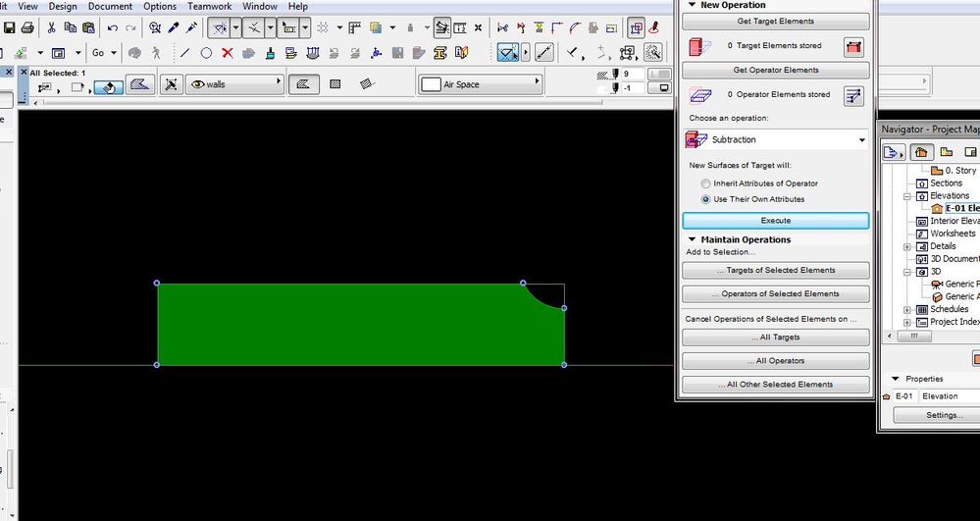The width and height of the screenshot is (980, 521).
Task: Open the Options menu
Action: 160,6
